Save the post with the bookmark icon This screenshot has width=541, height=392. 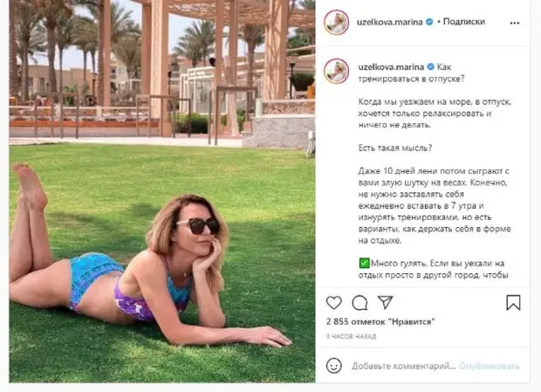(x=513, y=303)
